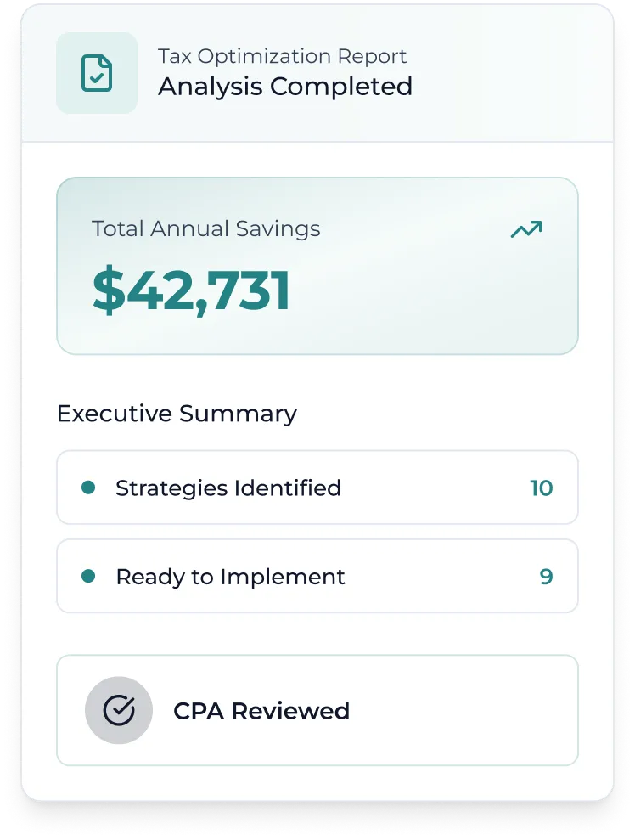The height and width of the screenshot is (840, 635).
Task: Click the $42,731 savings amount
Action: pyautogui.click(x=191, y=290)
